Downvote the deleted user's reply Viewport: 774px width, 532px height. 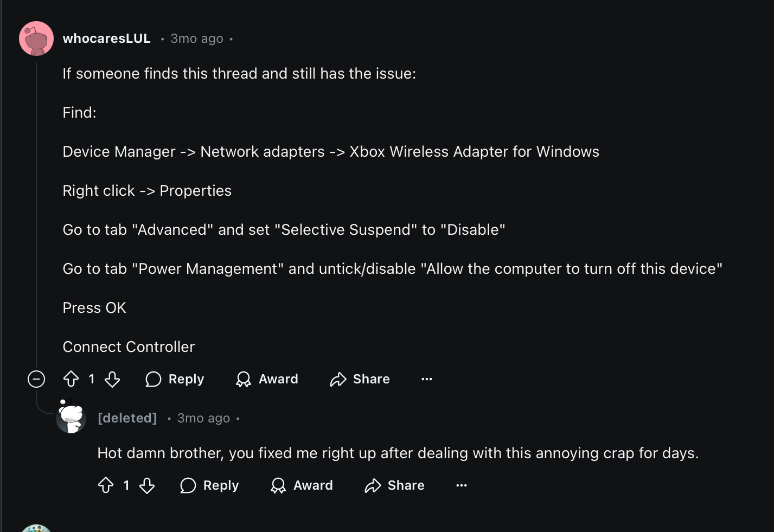(147, 485)
